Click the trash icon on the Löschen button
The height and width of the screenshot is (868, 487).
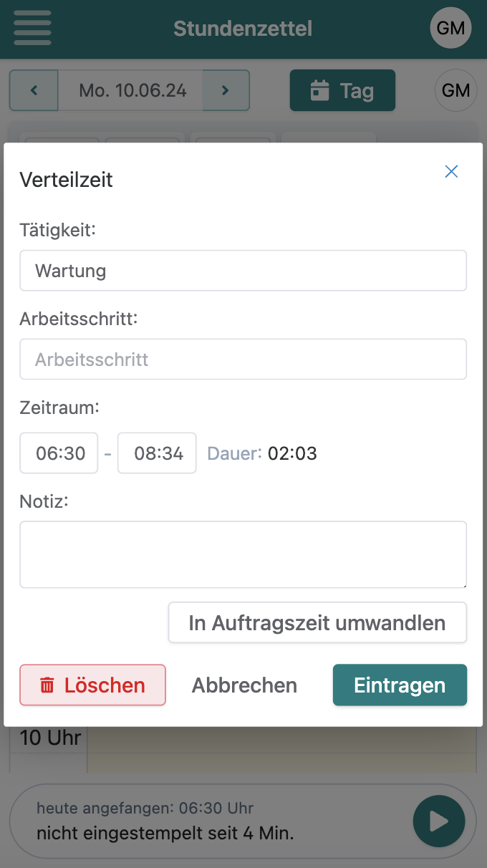[47, 685]
